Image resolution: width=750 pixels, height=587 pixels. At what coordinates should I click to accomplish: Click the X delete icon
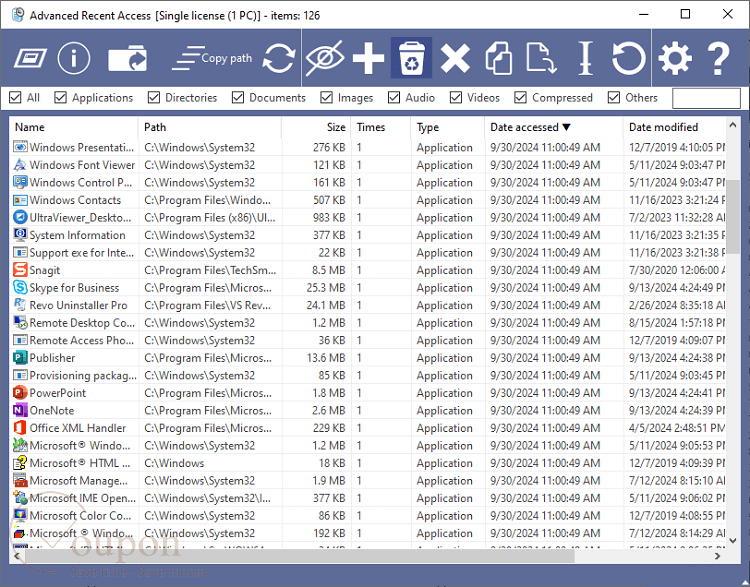coord(455,58)
